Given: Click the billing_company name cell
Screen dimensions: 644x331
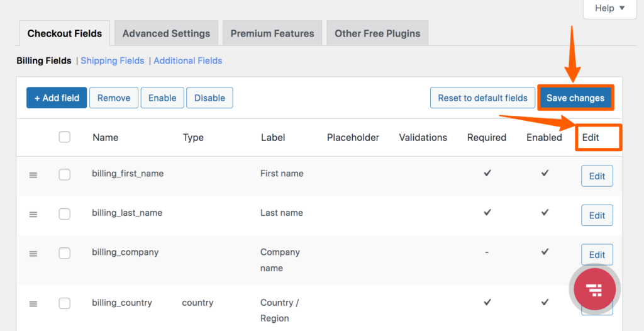Looking at the screenshot, I should click(125, 252).
